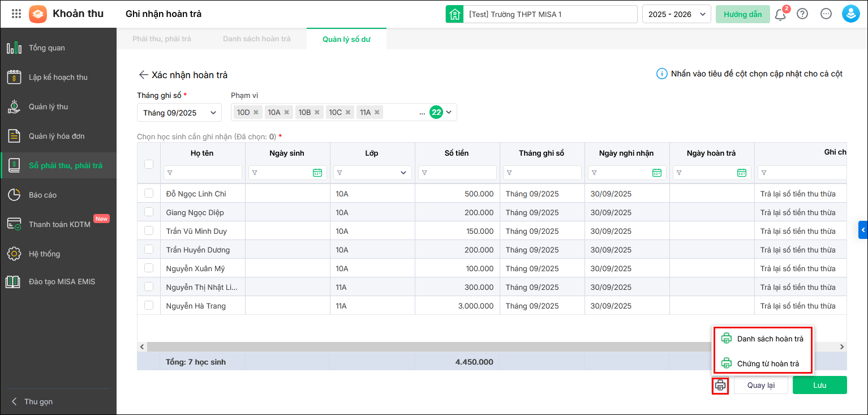The height and width of the screenshot is (415, 868).
Task: Expand the Tháng ghi sổ dropdown
Action: [179, 113]
